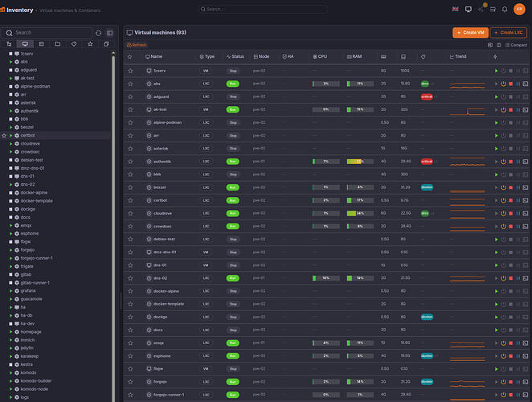Image resolution: width=532 pixels, height=402 pixels.
Task: Toggle favorite star for cloudreve row
Action: tap(130, 213)
